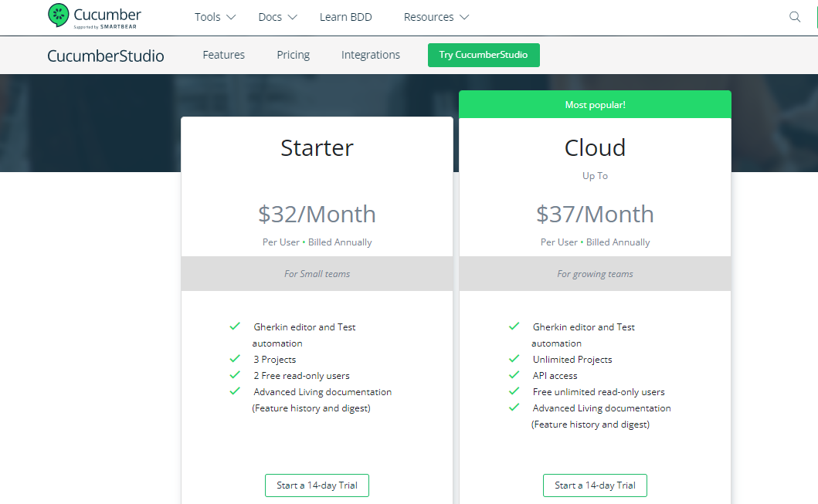Open the Integrations tab
Image resolution: width=818 pixels, height=504 pixels.
[371, 55]
